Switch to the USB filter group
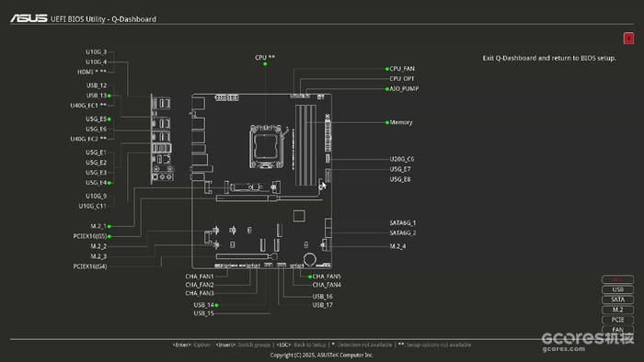This screenshot has height=362, width=644. 617,289
